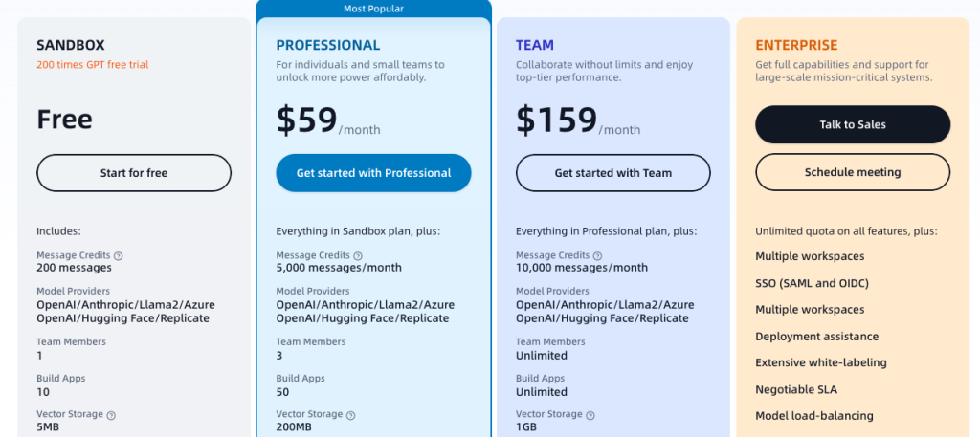Select the PROFESSIONAL plan heading
980x437 pixels.
[x=328, y=45]
